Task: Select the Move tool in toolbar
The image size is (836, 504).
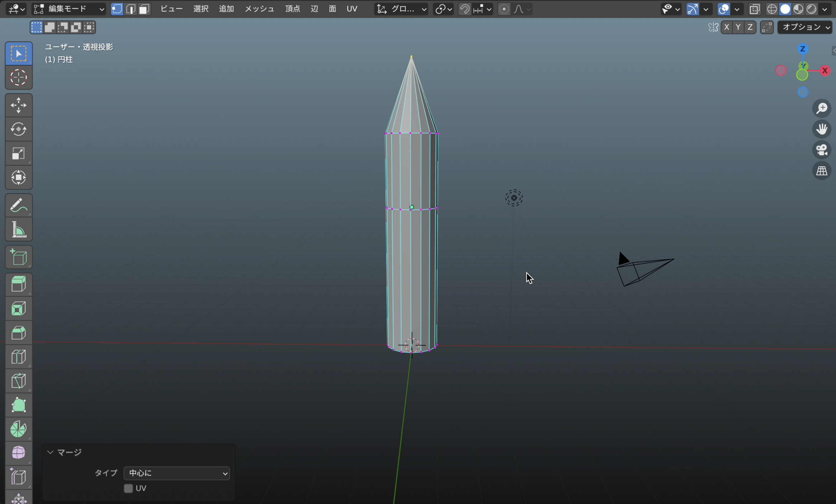Action: click(x=19, y=105)
